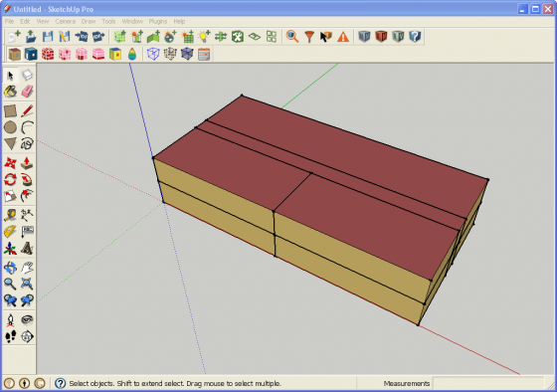Image resolution: width=557 pixels, height=392 pixels.
Task: Click Save As disk with pencil
Action: 65,36
